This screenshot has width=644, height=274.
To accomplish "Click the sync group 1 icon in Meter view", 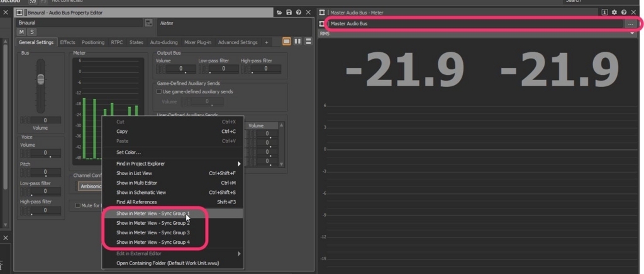I will coord(604,13).
